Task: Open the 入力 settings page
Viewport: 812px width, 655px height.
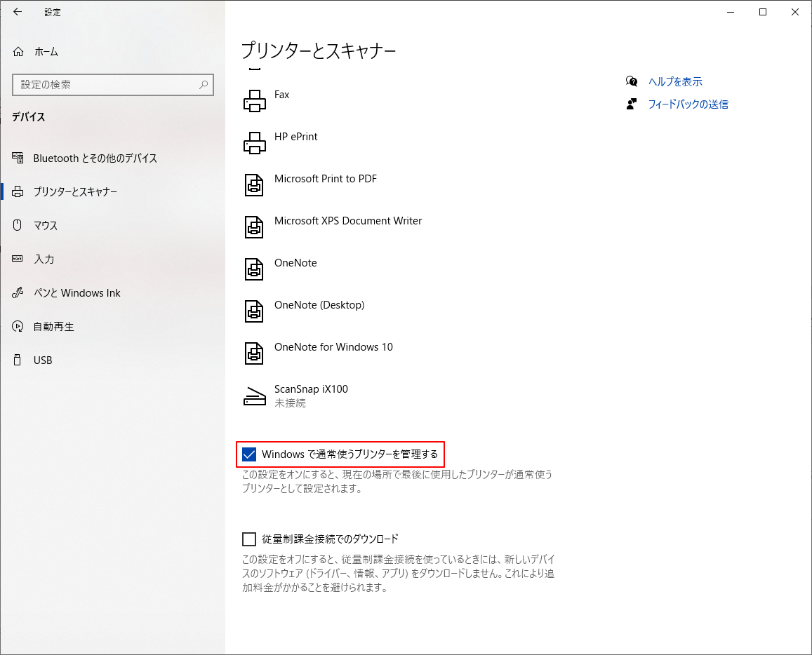Action: click(x=113, y=259)
